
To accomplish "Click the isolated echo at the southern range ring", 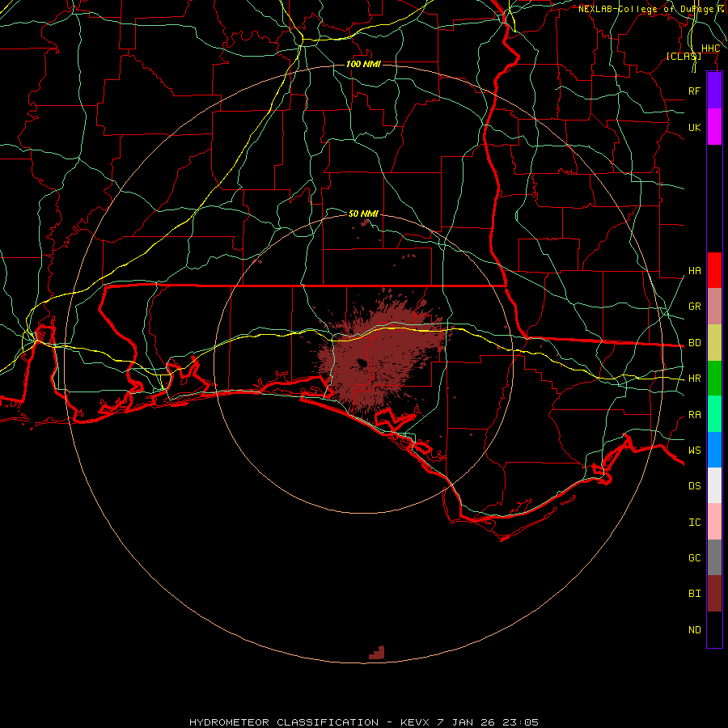I will pos(377,652).
